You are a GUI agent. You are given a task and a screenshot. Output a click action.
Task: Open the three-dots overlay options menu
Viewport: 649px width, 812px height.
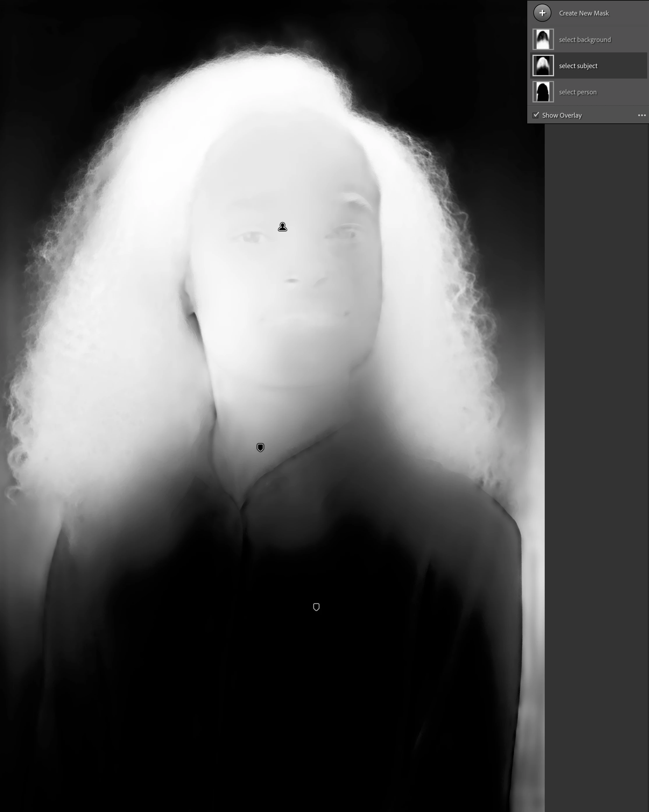(x=641, y=115)
